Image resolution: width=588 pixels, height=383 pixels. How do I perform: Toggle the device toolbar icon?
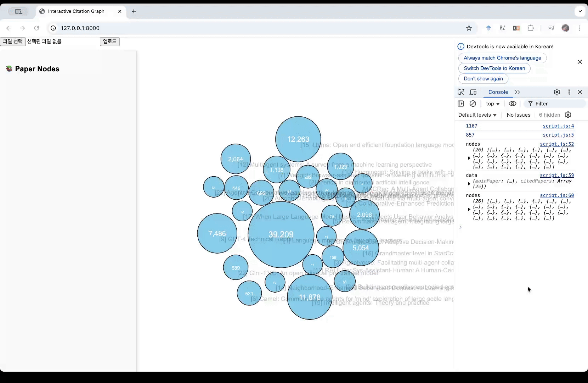point(473,92)
